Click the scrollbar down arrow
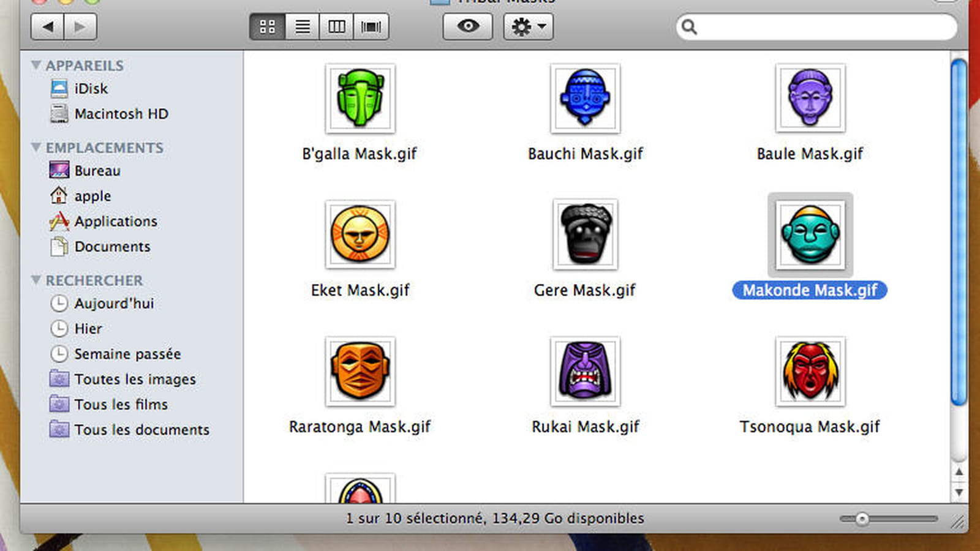 point(959,492)
